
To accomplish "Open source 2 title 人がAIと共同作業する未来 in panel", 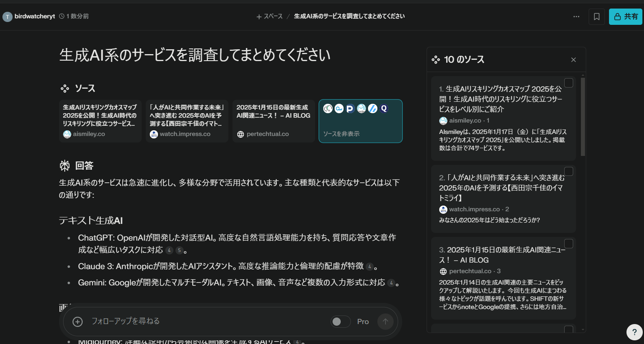I will 502,188.
